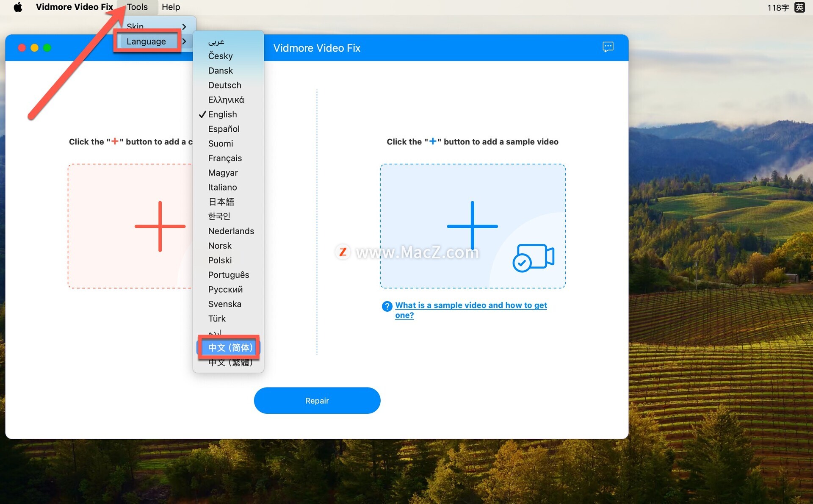813x504 pixels.
Task: Select Deutsch language
Action: tap(229, 85)
